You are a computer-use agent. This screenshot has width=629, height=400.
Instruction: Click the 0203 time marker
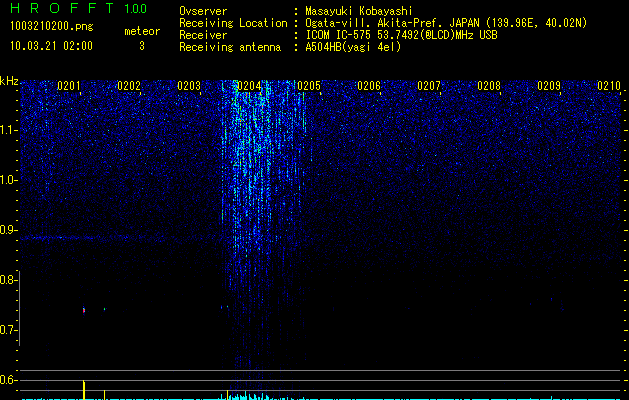tap(189, 86)
